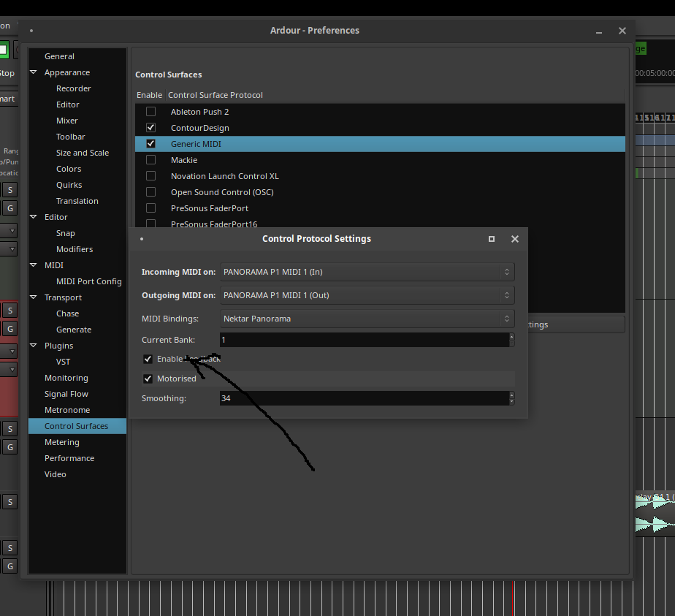The width and height of the screenshot is (675, 616).
Task: Close the Control Protocol Settings dialog
Action: pyautogui.click(x=515, y=239)
